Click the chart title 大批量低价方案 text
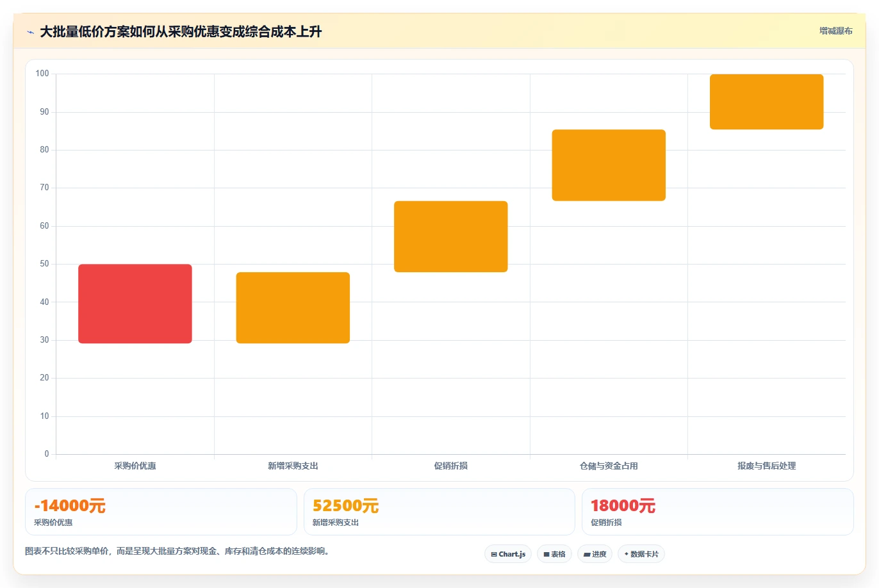Screen dimensions: 879x588 tap(181, 31)
